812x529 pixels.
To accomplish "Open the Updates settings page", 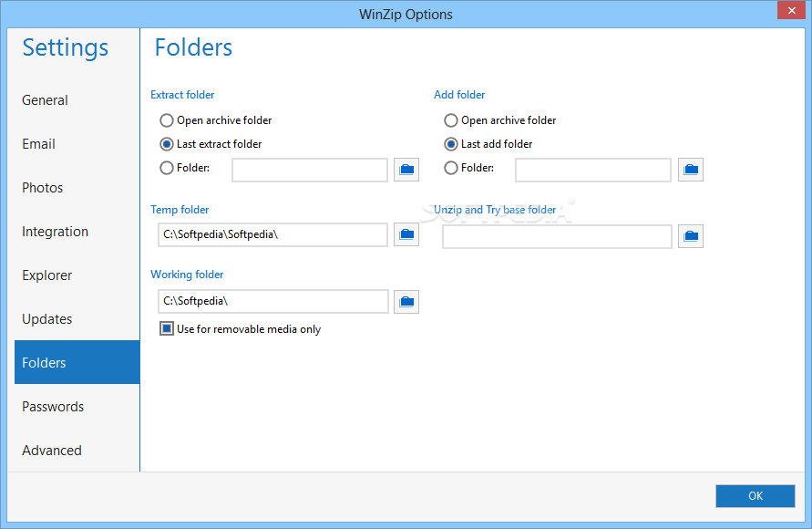I will click(x=77, y=319).
